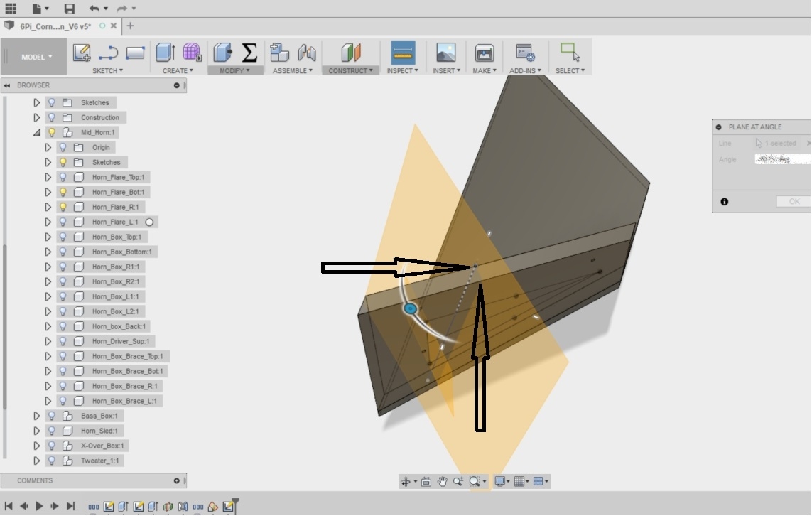Open the Joint tool in Assemble

(x=307, y=53)
